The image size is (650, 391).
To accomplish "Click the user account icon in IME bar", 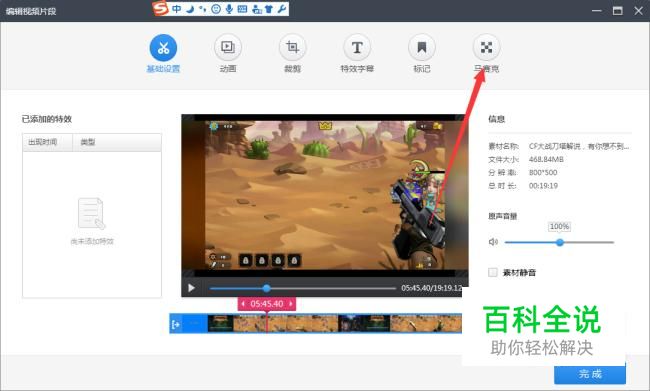I will (257, 9).
